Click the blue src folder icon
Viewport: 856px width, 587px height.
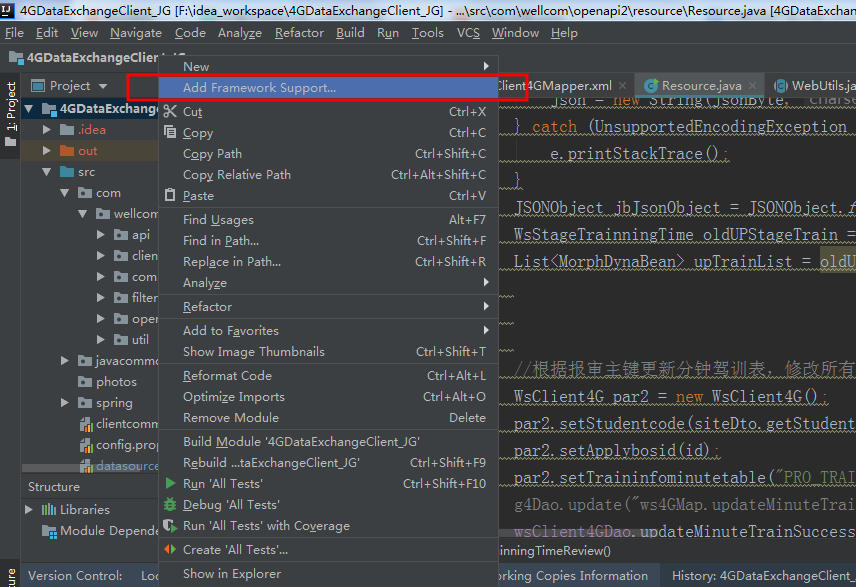[67, 172]
